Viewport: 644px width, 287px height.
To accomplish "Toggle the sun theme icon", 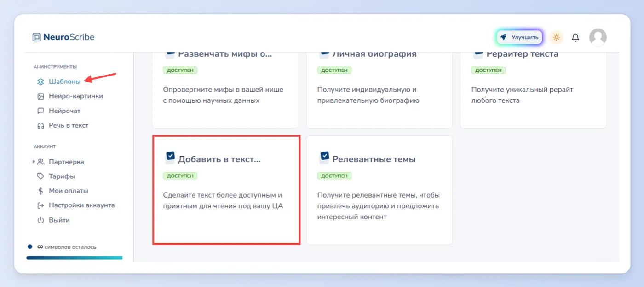I will point(557,37).
